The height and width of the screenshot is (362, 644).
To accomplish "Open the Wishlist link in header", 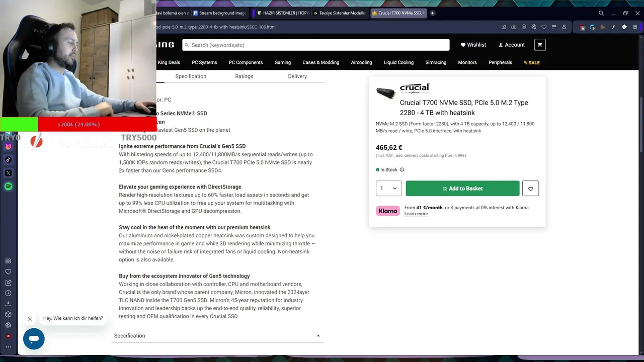I will 473,45.
